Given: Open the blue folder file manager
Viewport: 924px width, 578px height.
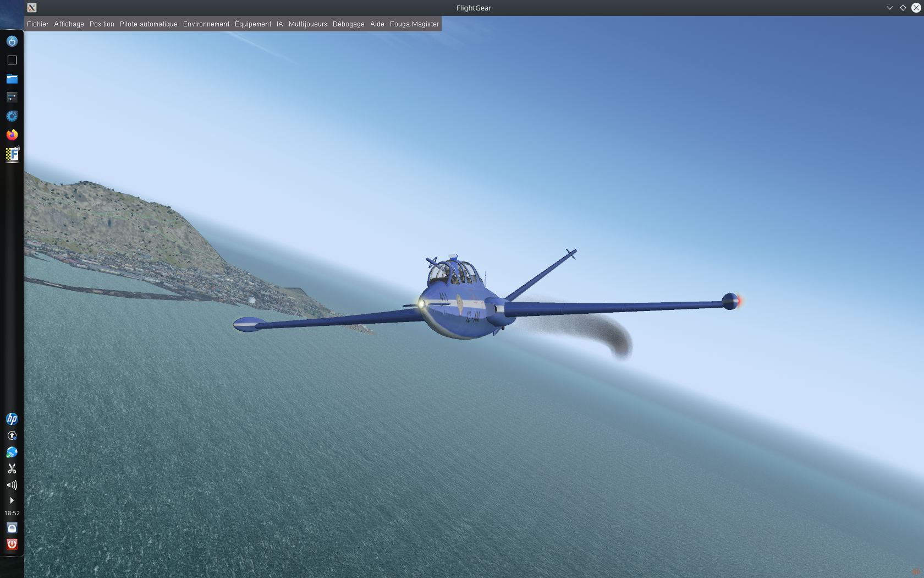Looking at the screenshot, I should (12, 79).
